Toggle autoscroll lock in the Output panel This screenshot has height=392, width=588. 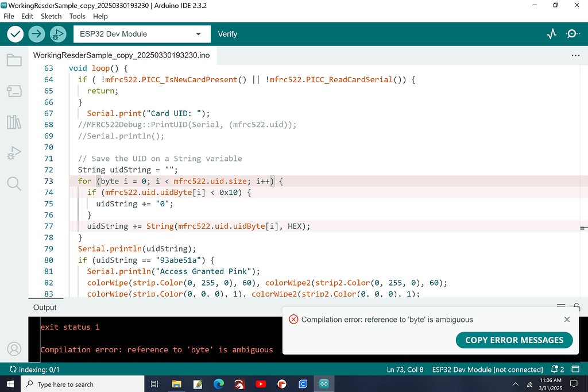point(577,307)
